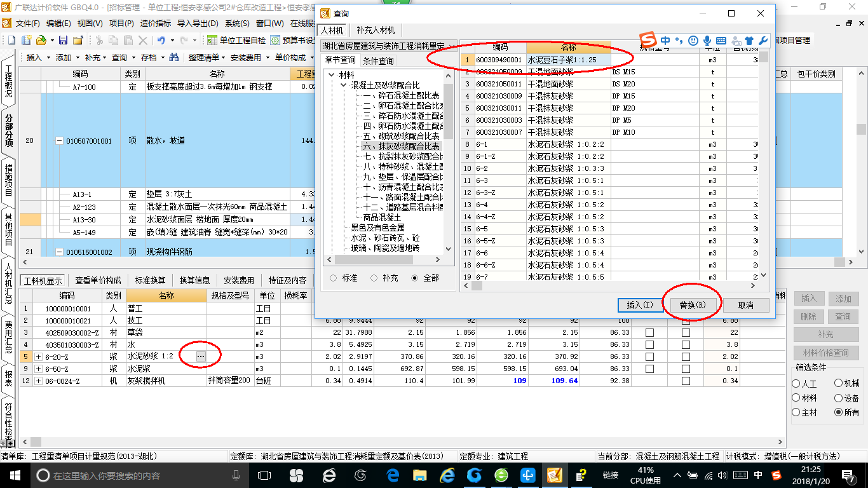This screenshot has width=868, height=488.
Task: Click the Paste clipboard icon
Action: [x=129, y=41]
